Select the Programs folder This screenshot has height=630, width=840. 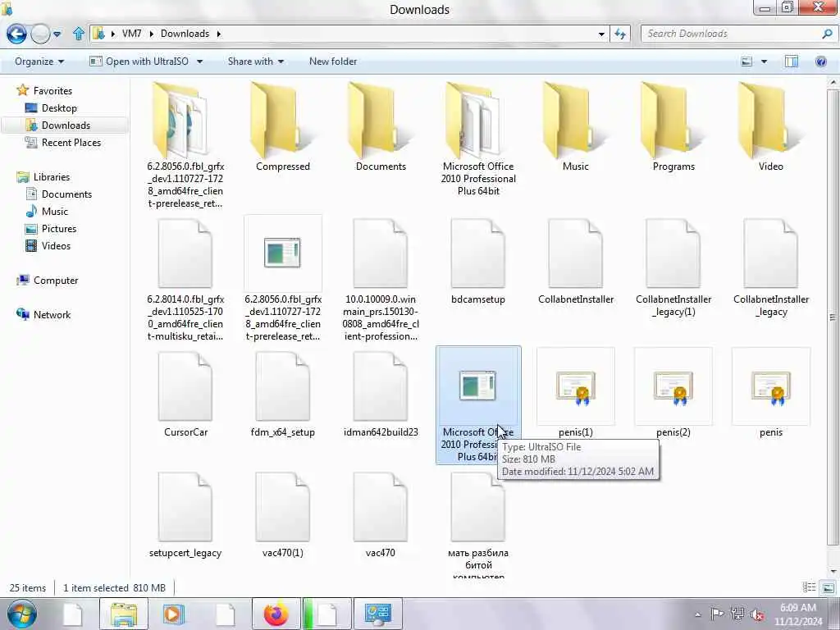click(x=673, y=127)
